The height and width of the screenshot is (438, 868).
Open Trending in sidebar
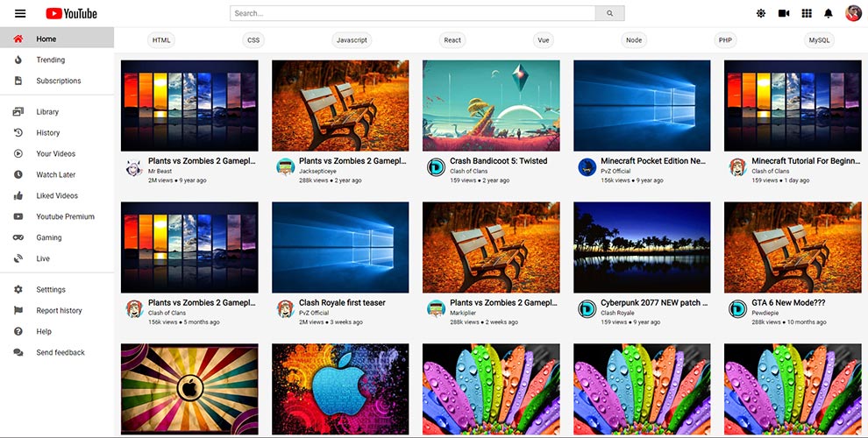[57, 60]
